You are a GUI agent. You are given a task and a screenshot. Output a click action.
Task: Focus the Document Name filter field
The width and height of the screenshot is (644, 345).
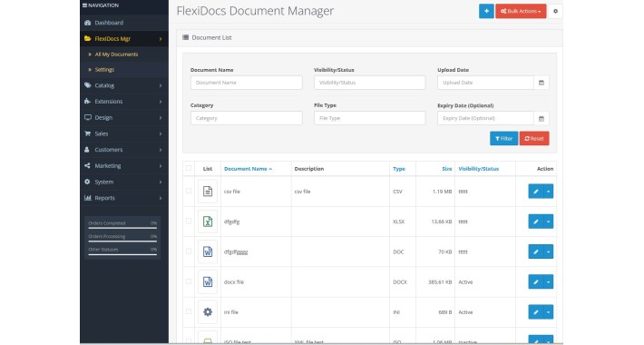click(247, 83)
